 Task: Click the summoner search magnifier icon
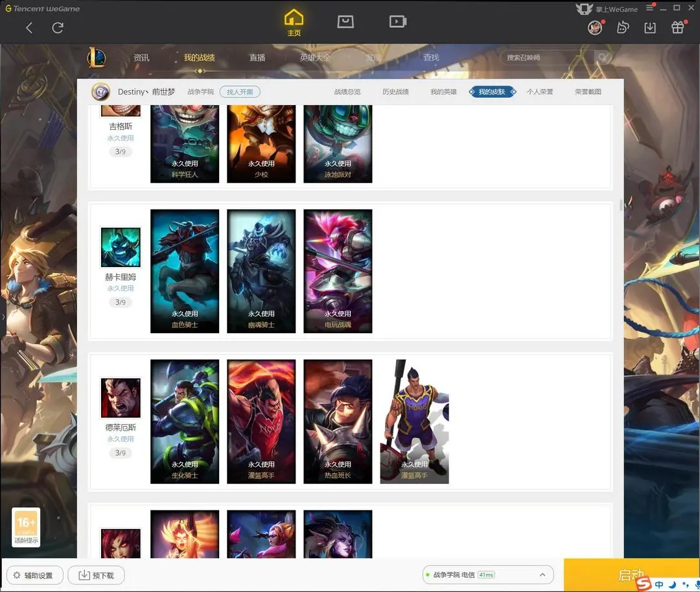point(602,58)
